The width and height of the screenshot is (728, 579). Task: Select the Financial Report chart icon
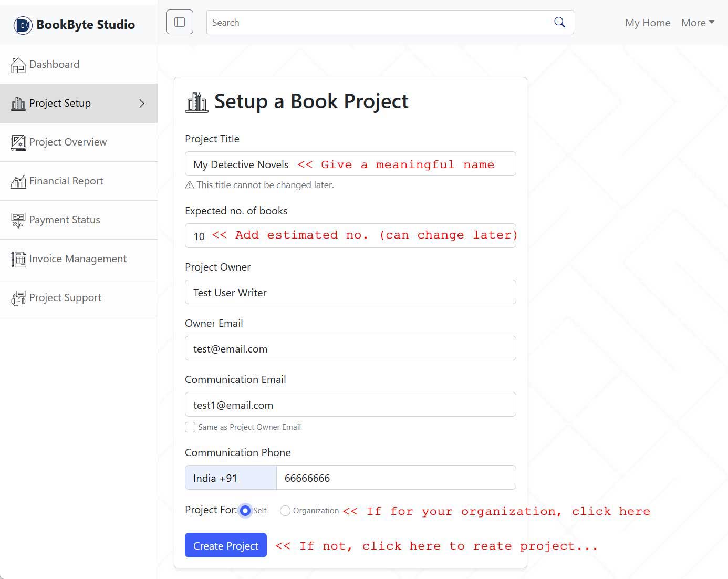18,181
